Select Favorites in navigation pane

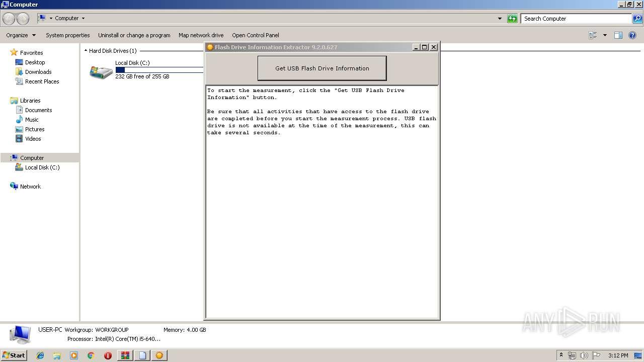[x=31, y=53]
